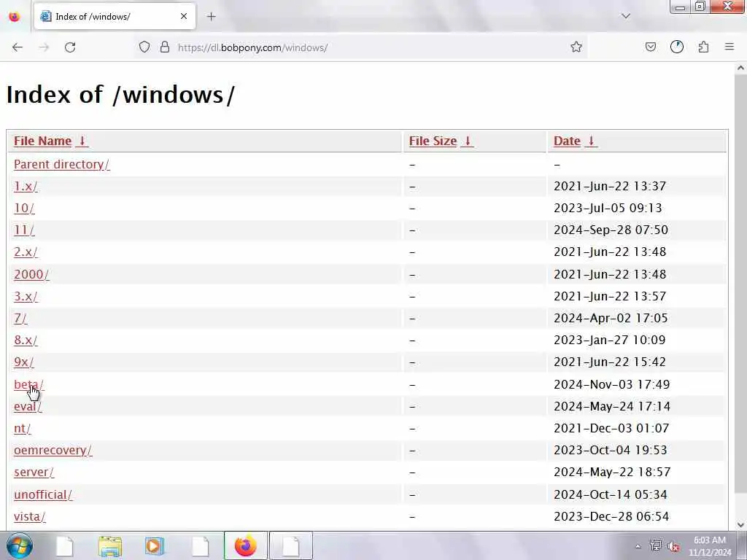Viewport: 747px width, 560px height.
Task: Click the date 2024-Nov-03 17:49
Action: [612, 384]
